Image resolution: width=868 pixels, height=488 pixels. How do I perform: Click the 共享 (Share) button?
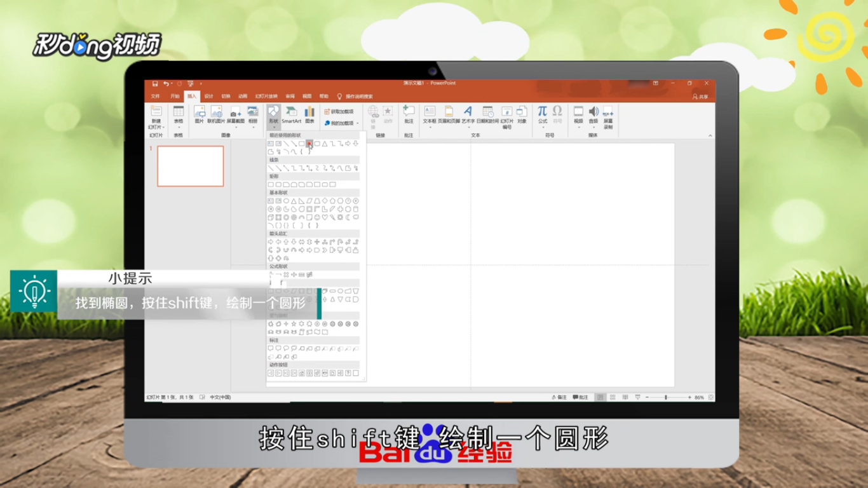(700, 97)
